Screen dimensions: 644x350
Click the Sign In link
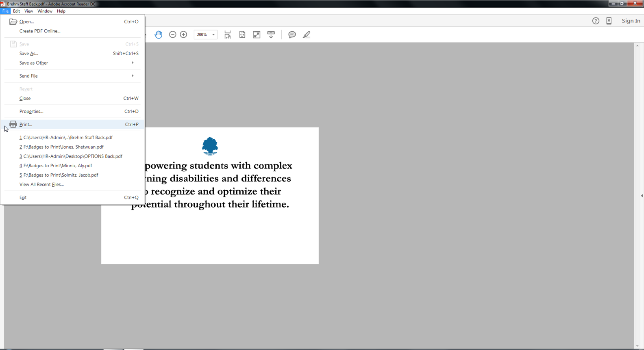tap(631, 21)
